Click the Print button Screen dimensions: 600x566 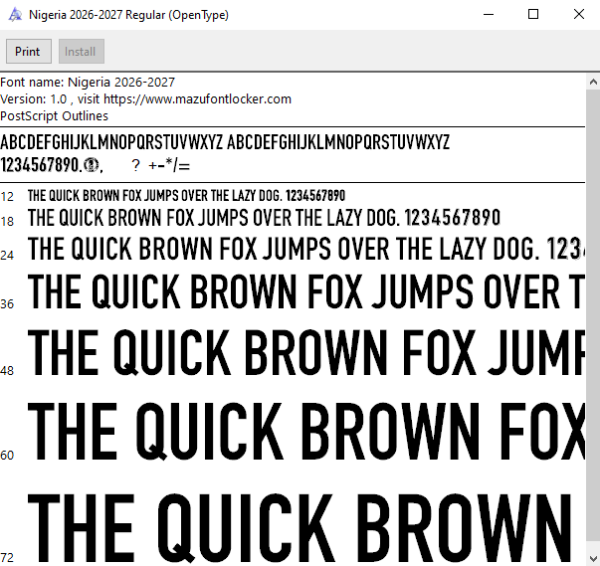tap(29, 51)
